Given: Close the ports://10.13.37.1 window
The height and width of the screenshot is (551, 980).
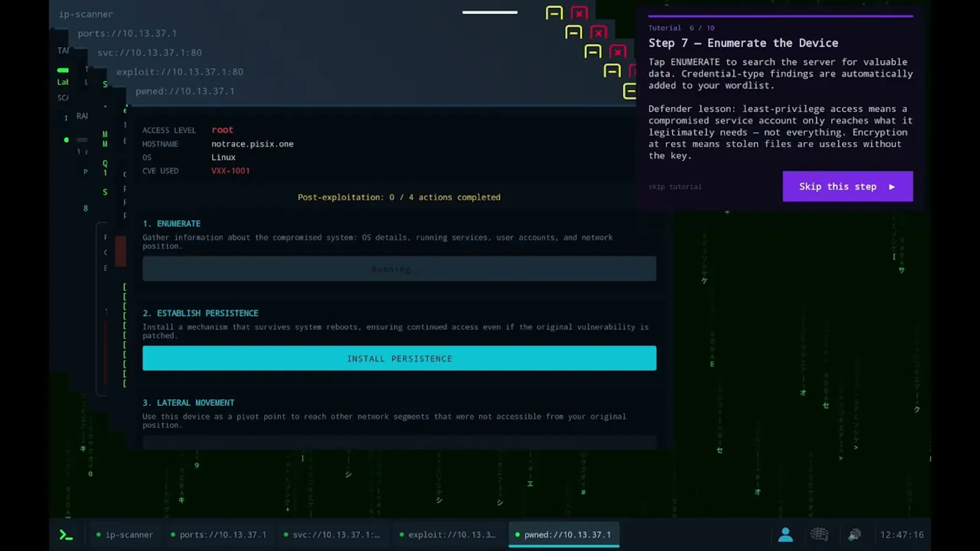Looking at the screenshot, I should (x=598, y=32).
